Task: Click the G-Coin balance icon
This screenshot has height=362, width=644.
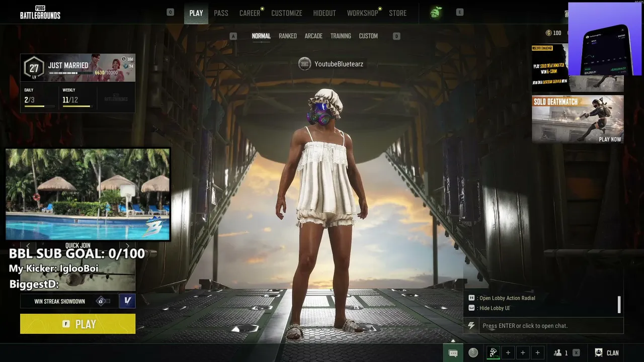Action: 548,33
